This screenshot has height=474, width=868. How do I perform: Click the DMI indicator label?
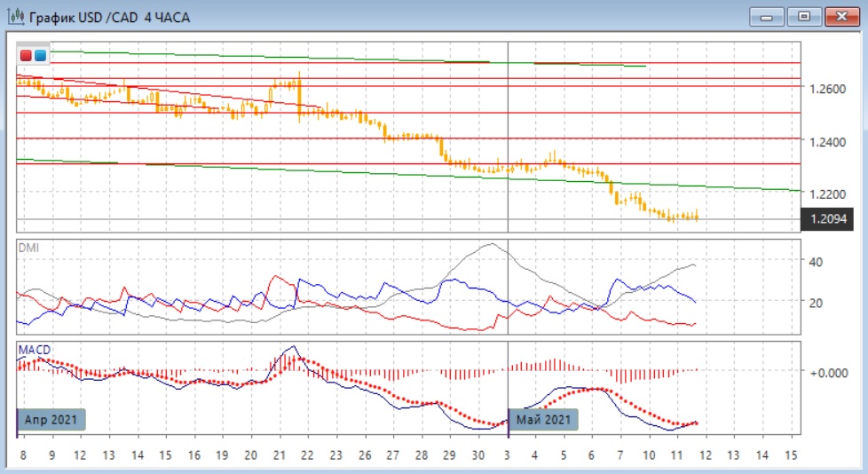29,249
